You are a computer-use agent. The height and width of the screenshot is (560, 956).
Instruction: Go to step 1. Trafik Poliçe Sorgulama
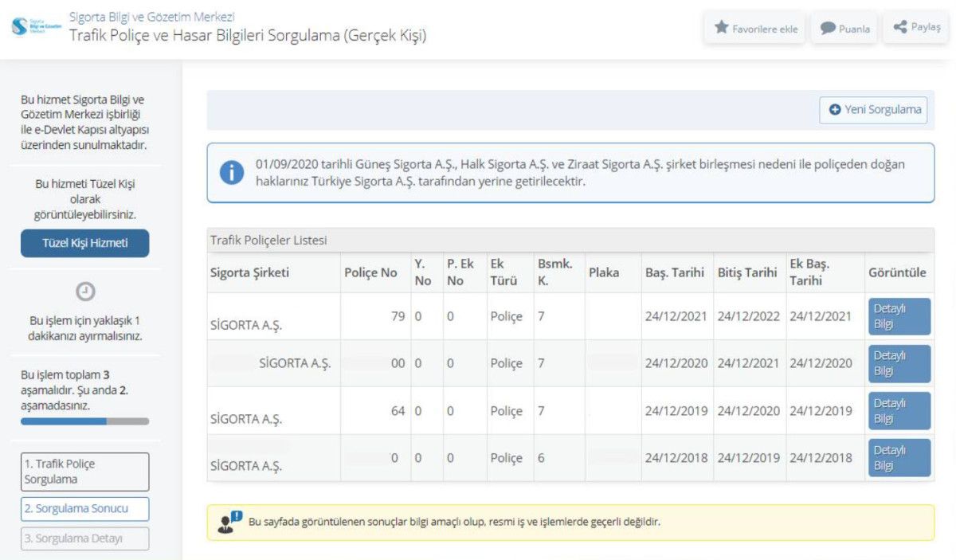(x=85, y=472)
